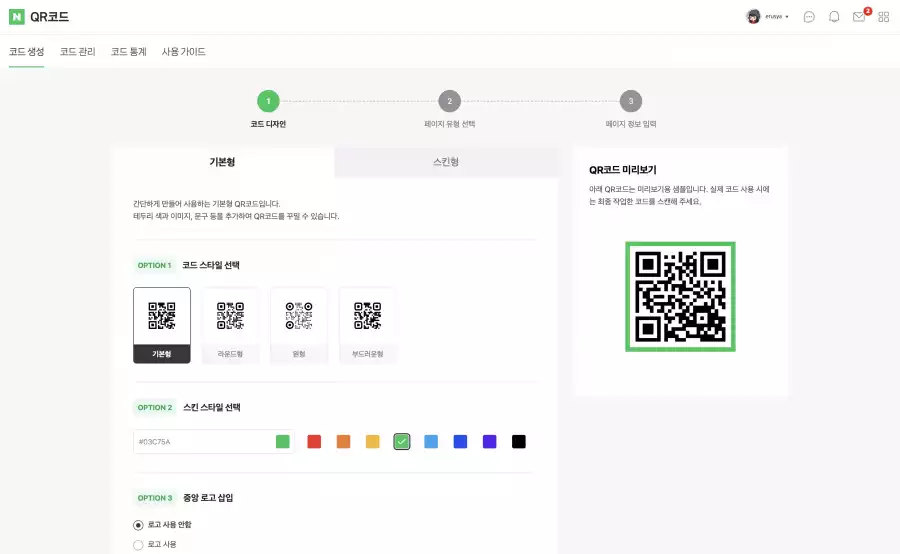Viewport: 900px width, 554px height.
Task: Pick the blue color swatch
Action: (460, 441)
